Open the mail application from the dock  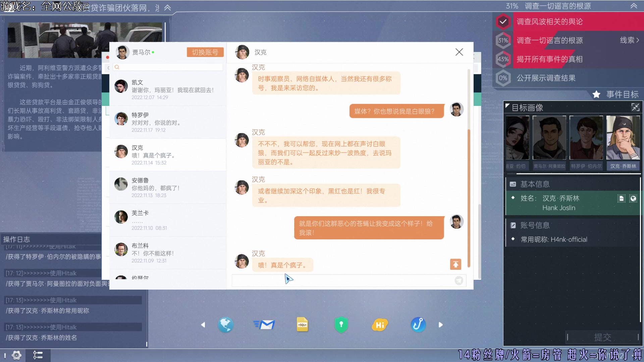[264, 324]
